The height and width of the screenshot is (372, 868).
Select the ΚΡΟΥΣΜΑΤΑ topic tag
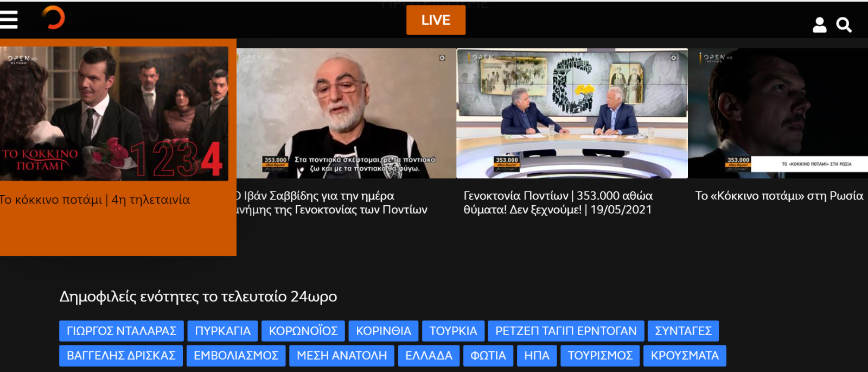point(685,356)
